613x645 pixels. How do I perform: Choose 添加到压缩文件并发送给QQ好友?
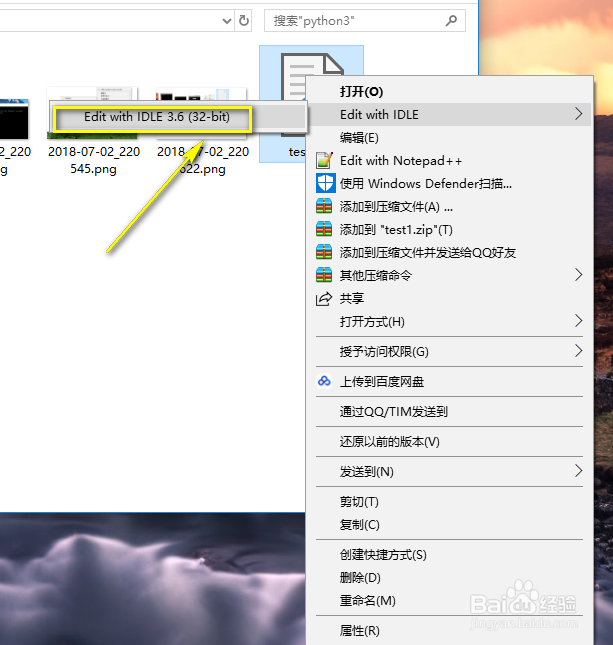click(450, 253)
